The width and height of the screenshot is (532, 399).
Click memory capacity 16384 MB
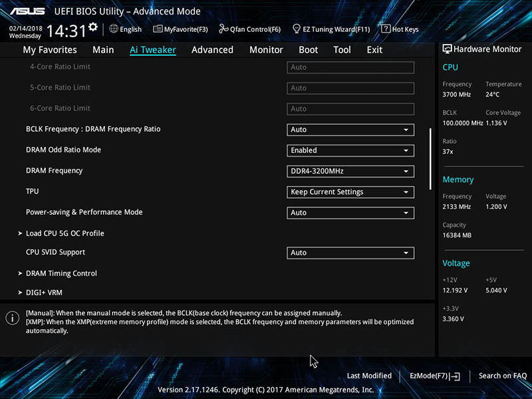point(457,235)
